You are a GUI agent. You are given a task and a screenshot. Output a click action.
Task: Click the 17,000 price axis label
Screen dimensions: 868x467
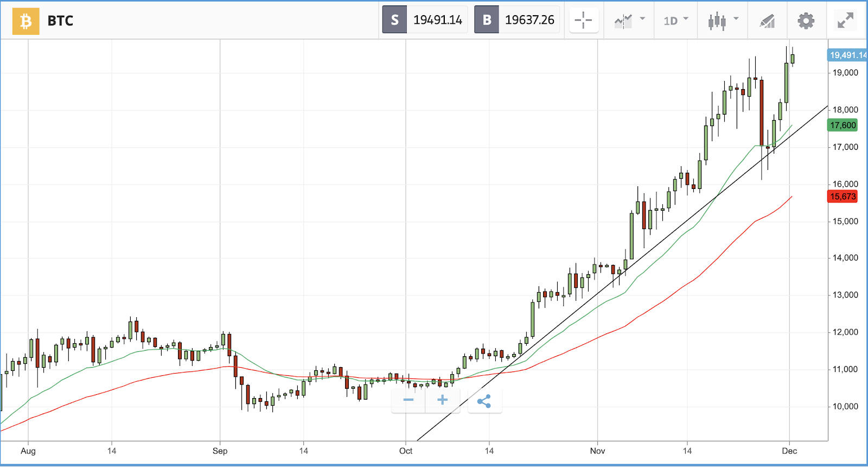click(845, 147)
